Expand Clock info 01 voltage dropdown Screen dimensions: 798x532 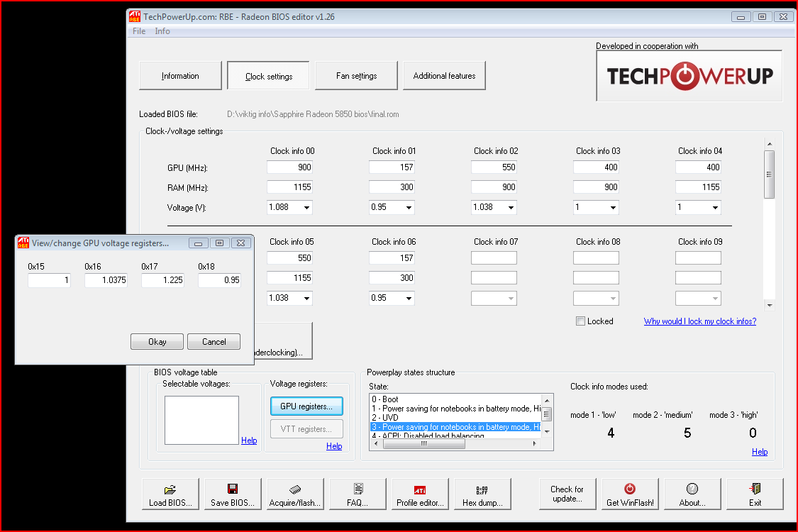pos(409,208)
